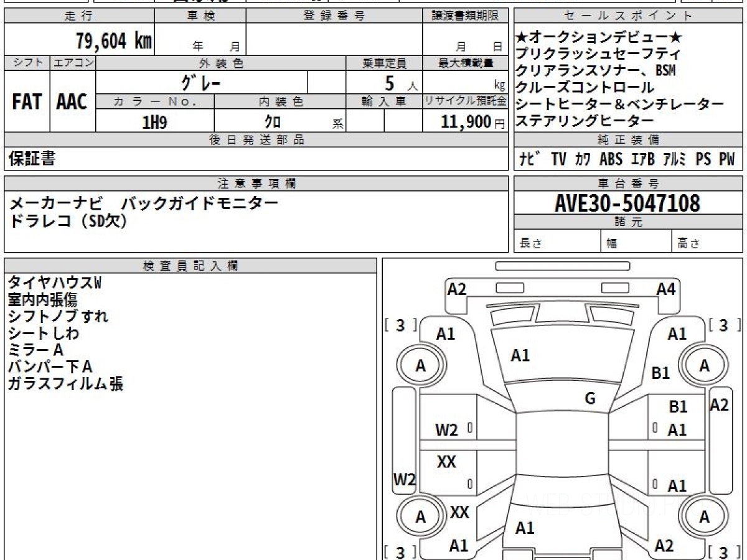Click the クリアランスソナー、BSM line
The height and width of the screenshot is (560, 747).
tap(596, 71)
